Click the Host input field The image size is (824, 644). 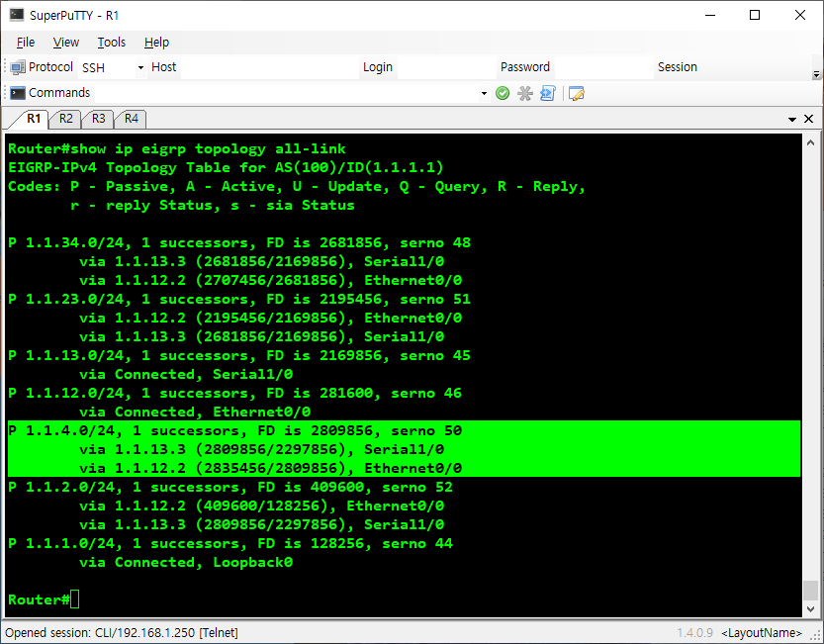pyautogui.click(x=270, y=67)
